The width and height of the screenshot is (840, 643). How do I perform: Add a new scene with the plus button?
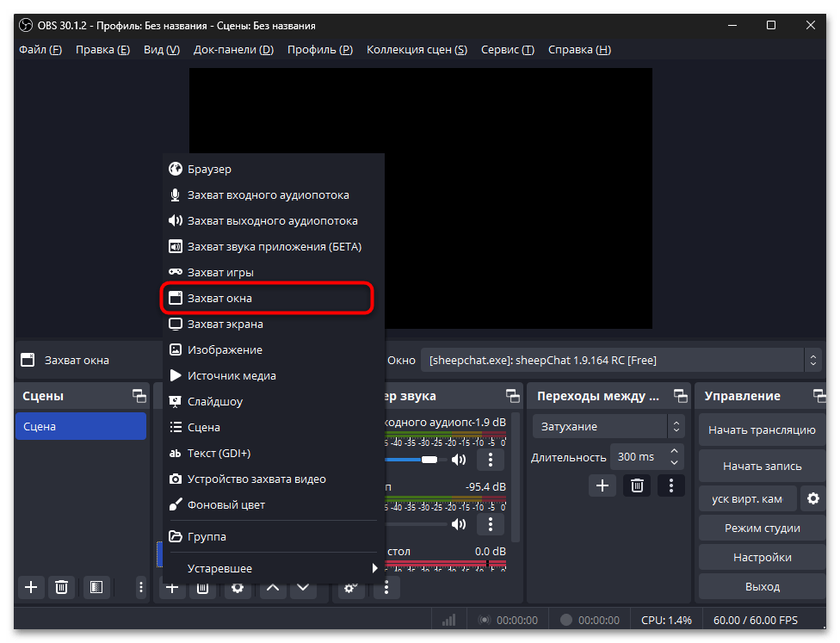(x=31, y=587)
